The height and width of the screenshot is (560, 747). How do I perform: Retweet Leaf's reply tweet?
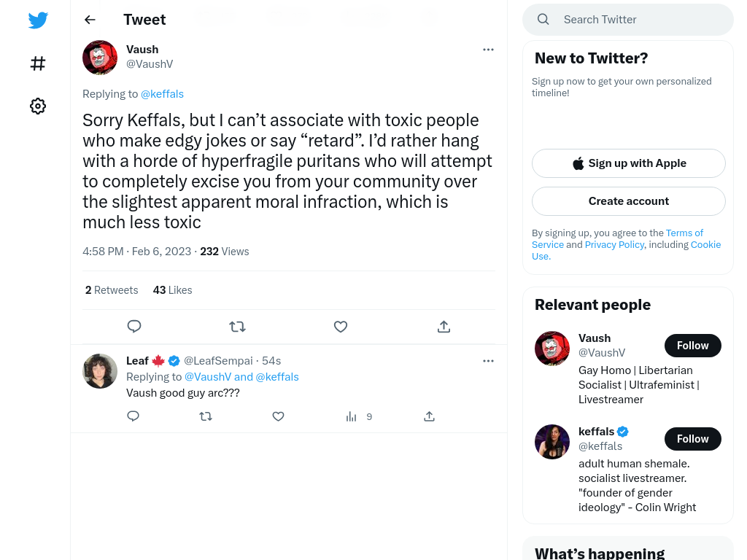(206, 416)
